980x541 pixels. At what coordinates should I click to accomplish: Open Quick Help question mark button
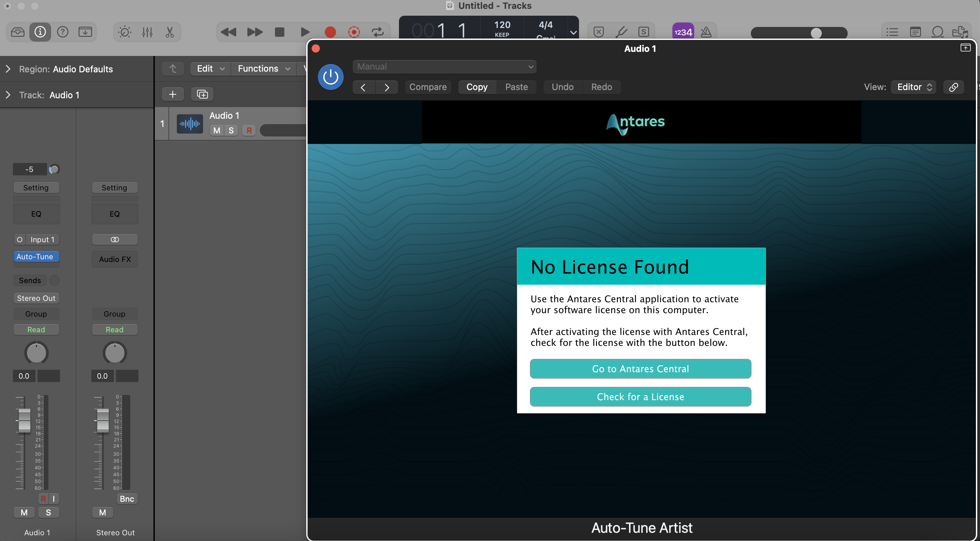tap(62, 32)
